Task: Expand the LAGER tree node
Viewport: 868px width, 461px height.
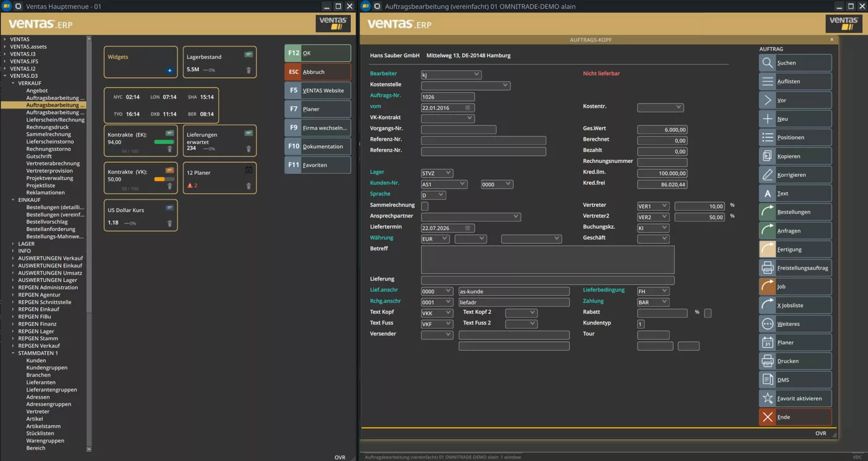Action: [13, 244]
